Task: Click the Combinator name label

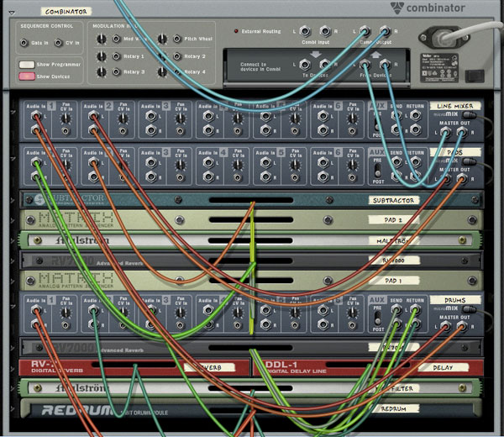Action: pyautogui.click(x=66, y=12)
